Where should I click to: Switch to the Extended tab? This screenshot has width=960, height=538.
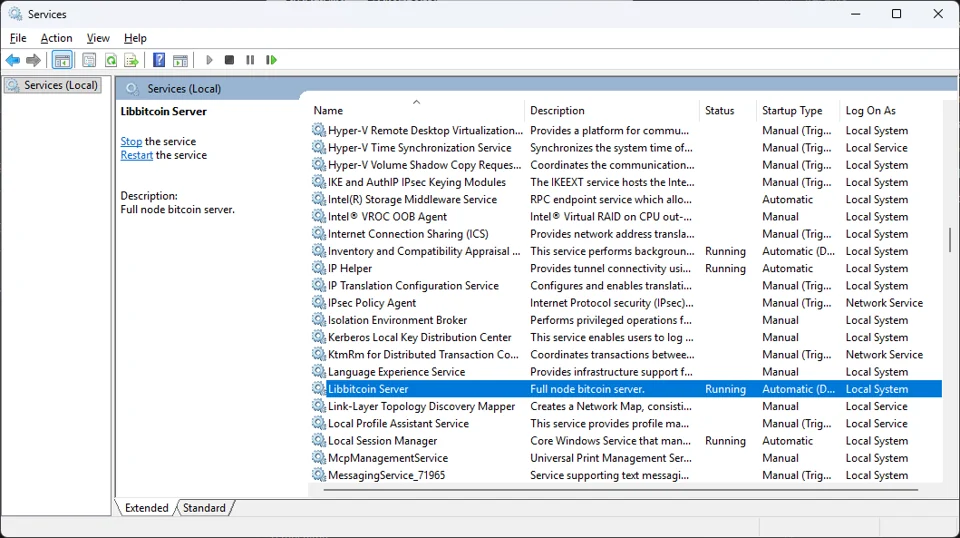click(x=146, y=508)
